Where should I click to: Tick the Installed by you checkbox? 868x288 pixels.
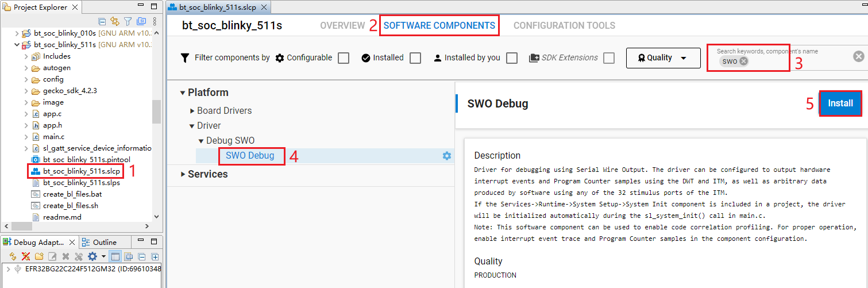[511, 58]
